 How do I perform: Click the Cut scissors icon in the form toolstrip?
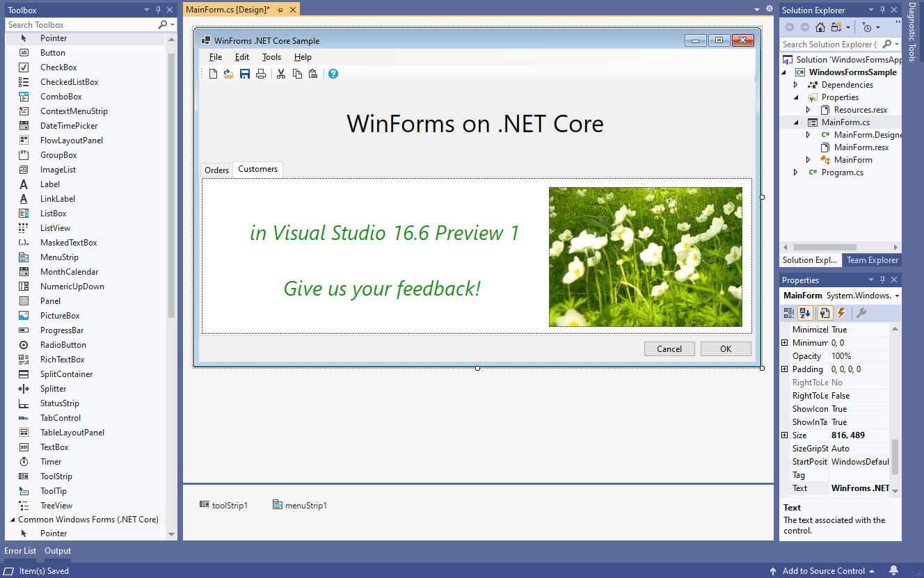click(281, 74)
